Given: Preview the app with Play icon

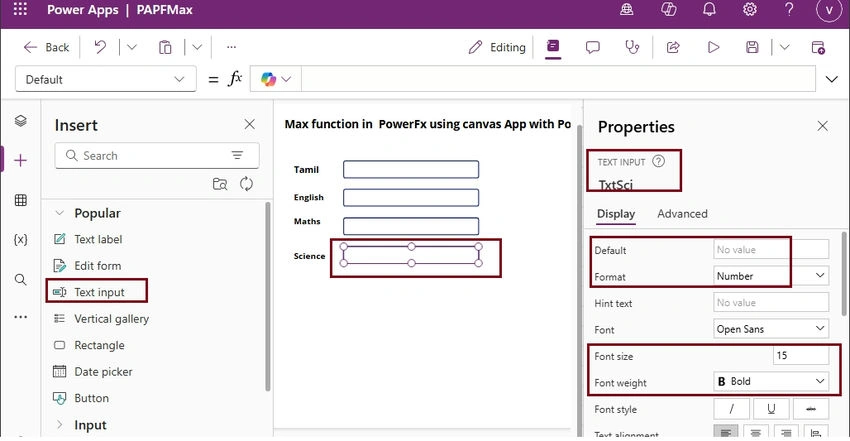Looking at the screenshot, I should [x=713, y=48].
